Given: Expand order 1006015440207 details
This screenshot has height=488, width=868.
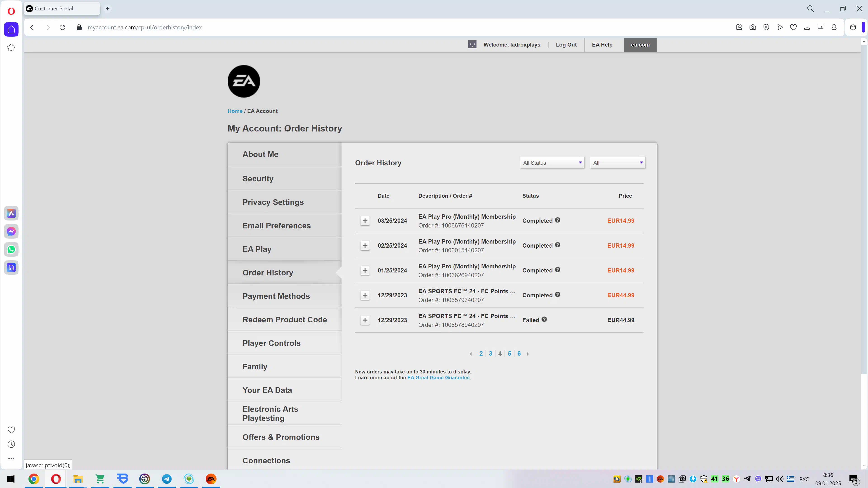Looking at the screenshot, I should click(x=365, y=246).
